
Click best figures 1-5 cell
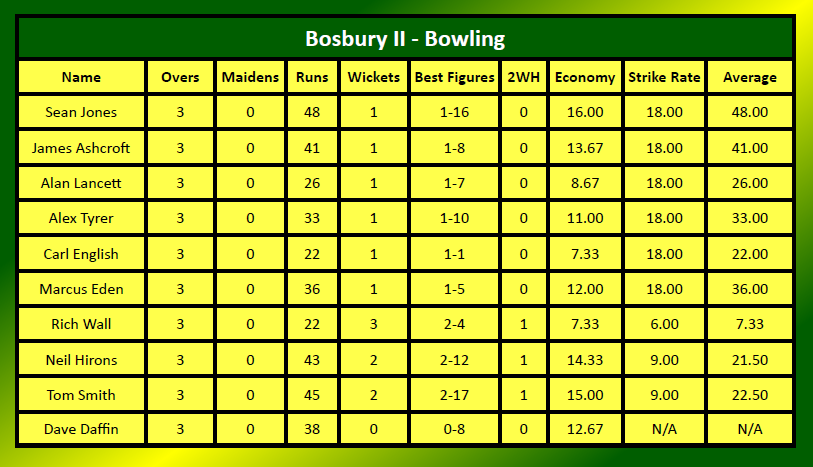coord(455,289)
